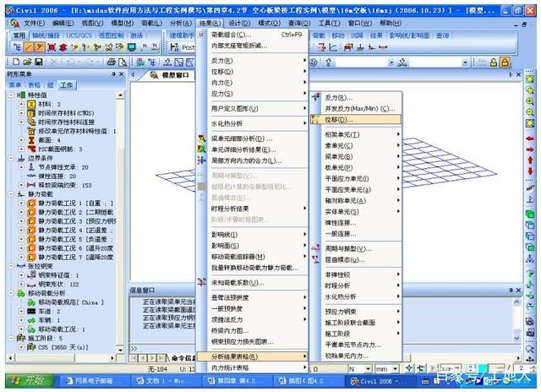Click the open padlock unlock icon
Screen dimensions: 541x392
tap(494, 62)
